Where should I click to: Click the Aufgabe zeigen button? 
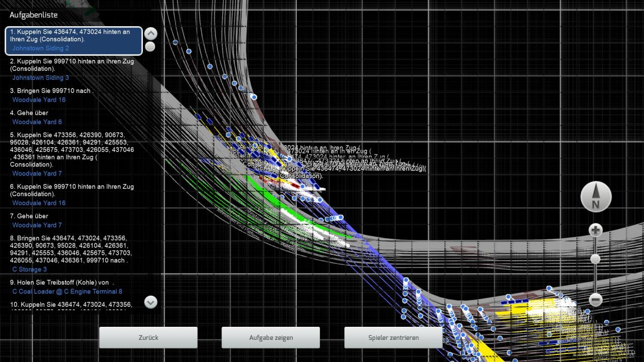click(271, 337)
